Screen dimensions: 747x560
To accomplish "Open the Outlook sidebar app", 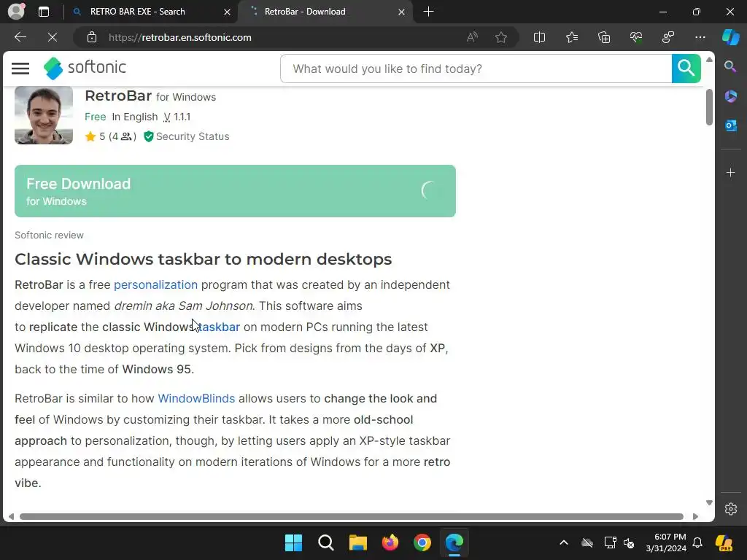I will click(730, 125).
